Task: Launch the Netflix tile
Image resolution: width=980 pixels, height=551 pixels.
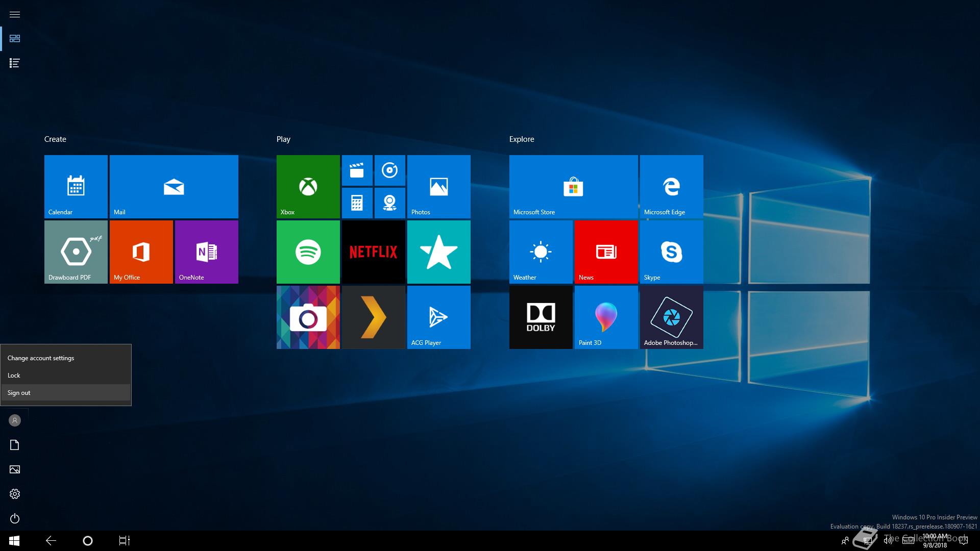Action: [374, 252]
